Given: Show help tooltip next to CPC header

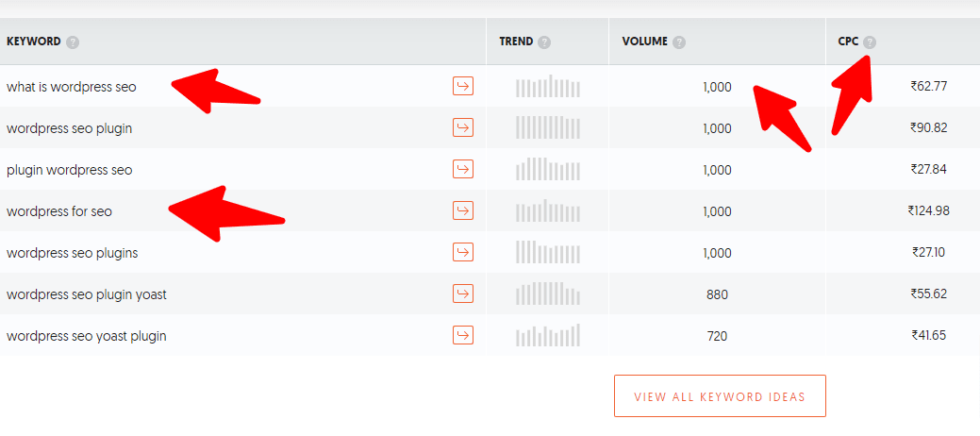Looking at the screenshot, I should 870,42.
